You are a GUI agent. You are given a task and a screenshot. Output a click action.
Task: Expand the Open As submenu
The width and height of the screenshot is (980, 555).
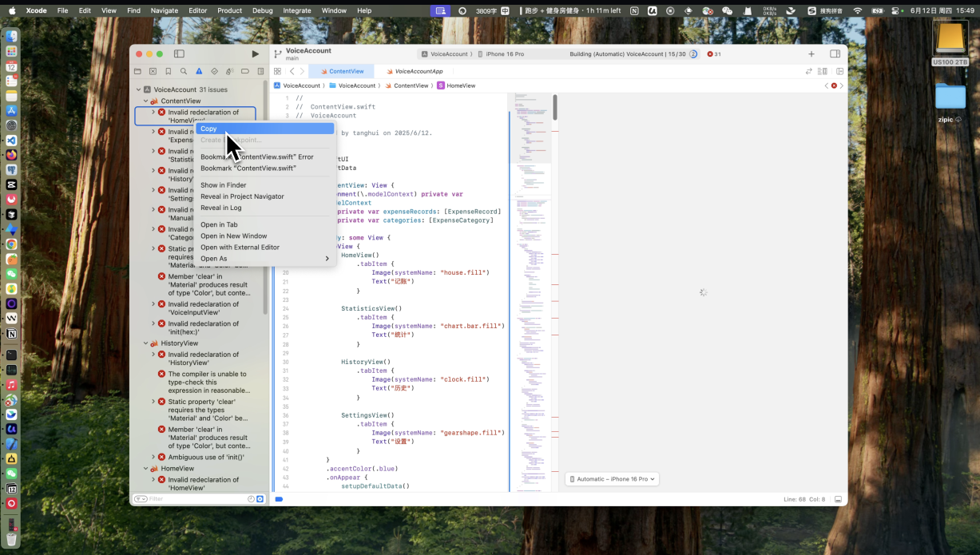click(264, 259)
